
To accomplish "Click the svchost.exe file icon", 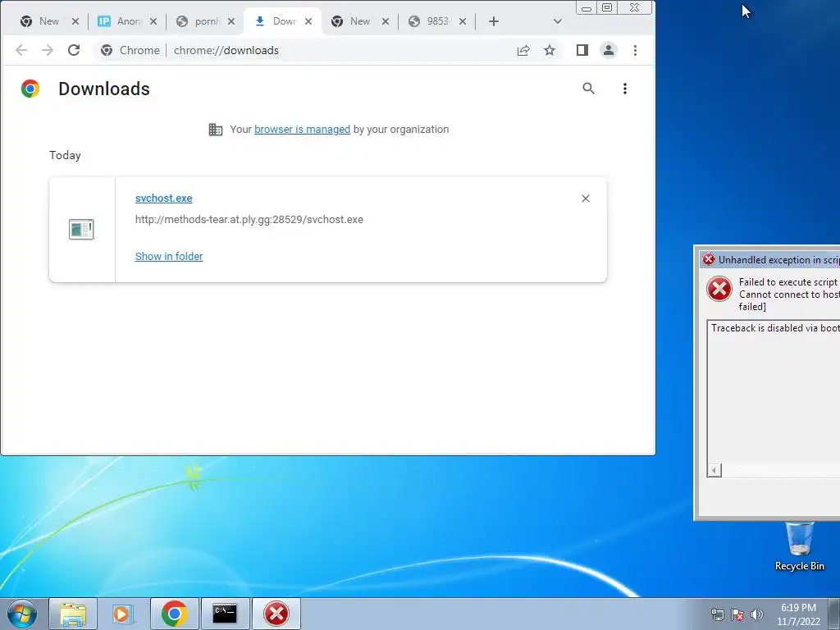I will pyautogui.click(x=81, y=230).
